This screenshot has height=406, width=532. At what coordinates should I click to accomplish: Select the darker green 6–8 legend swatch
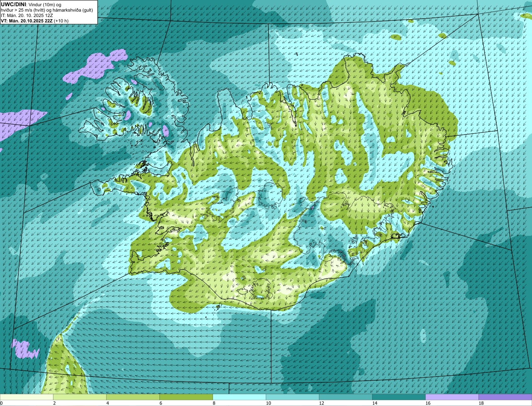pos(186,397)
